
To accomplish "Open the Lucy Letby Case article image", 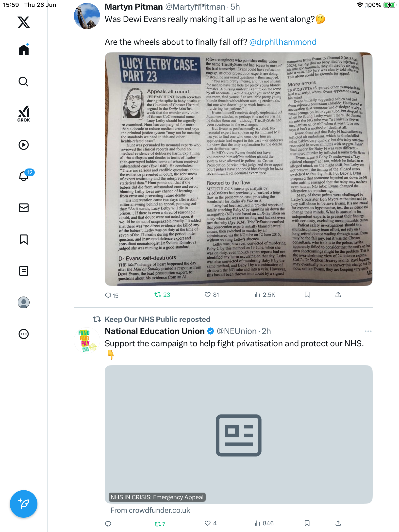I will [238, 169].
